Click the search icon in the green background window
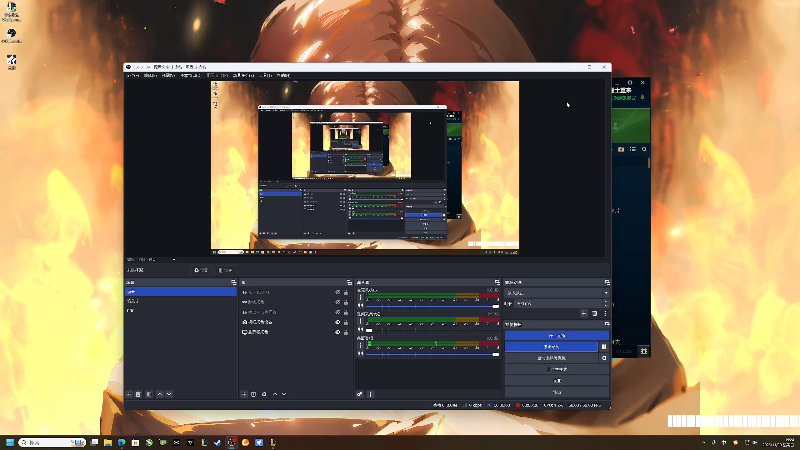This screenshot has width=800, height=450. click(x=644, y=149)
